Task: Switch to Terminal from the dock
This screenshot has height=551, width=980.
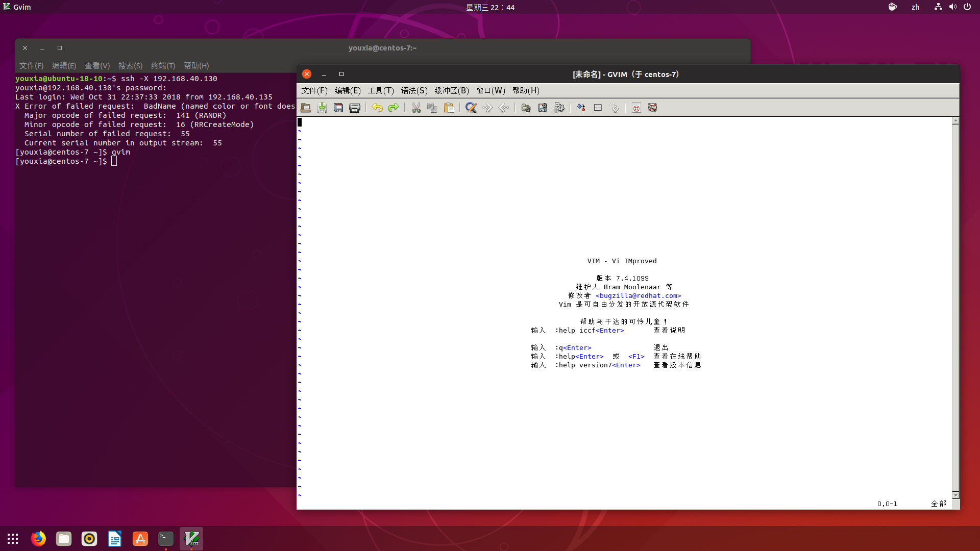Action: [166, 539]
